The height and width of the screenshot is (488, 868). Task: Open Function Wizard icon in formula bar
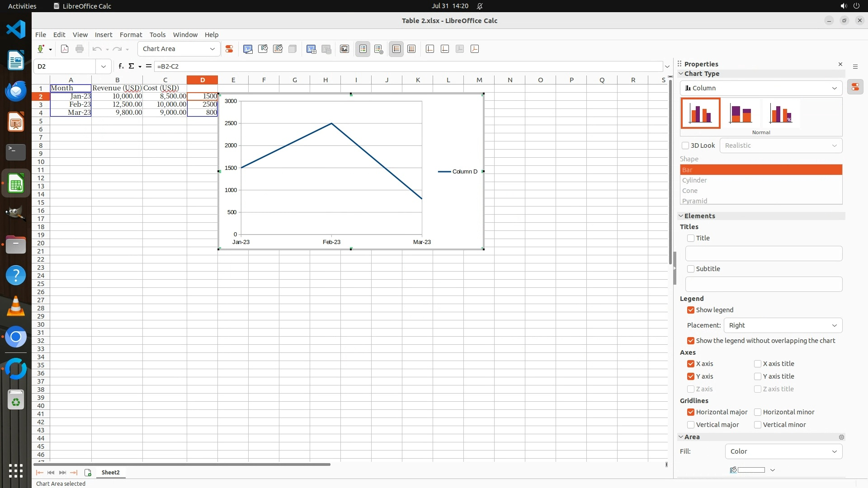tap(121, 66)
